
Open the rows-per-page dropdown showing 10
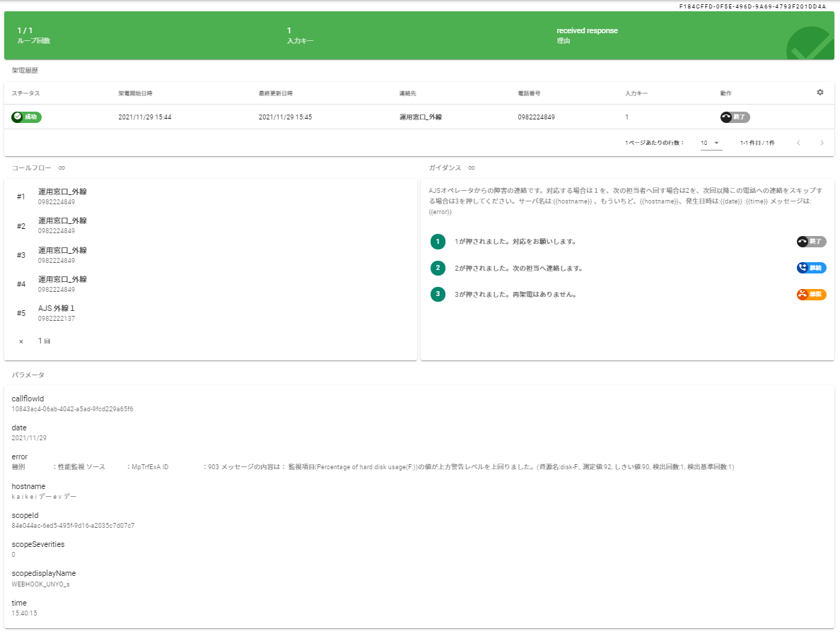tap(710, 143)
